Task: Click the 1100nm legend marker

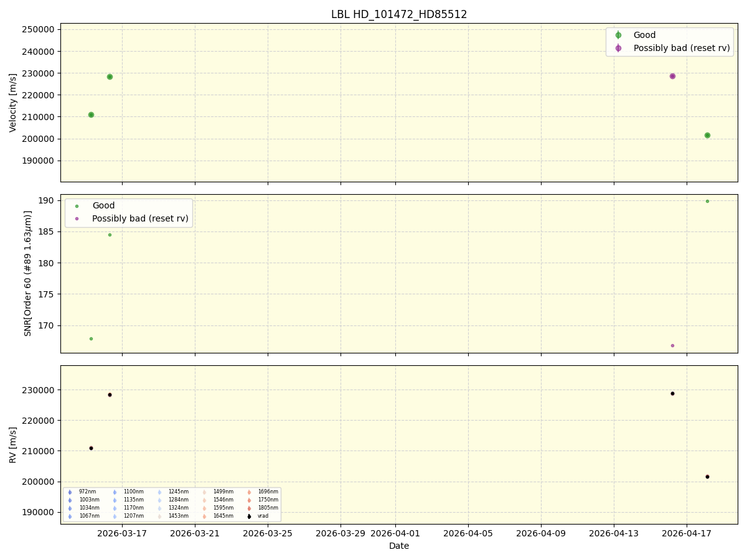Action: coord(115,492)
